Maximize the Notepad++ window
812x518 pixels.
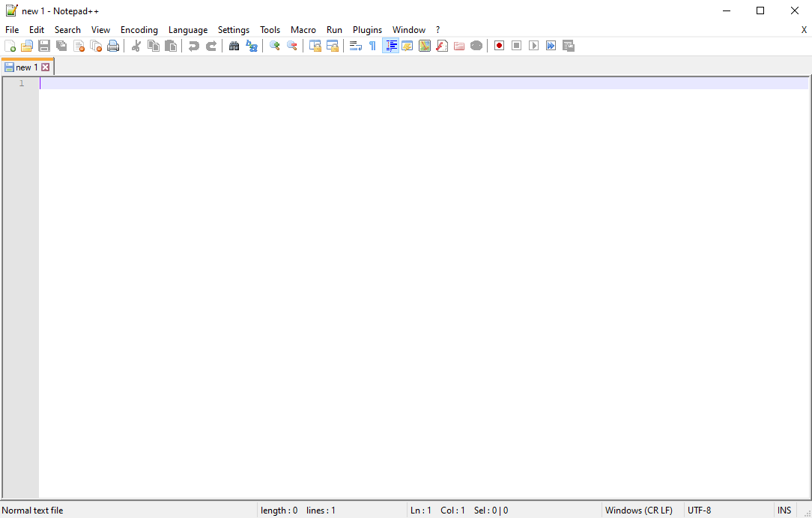760,11
